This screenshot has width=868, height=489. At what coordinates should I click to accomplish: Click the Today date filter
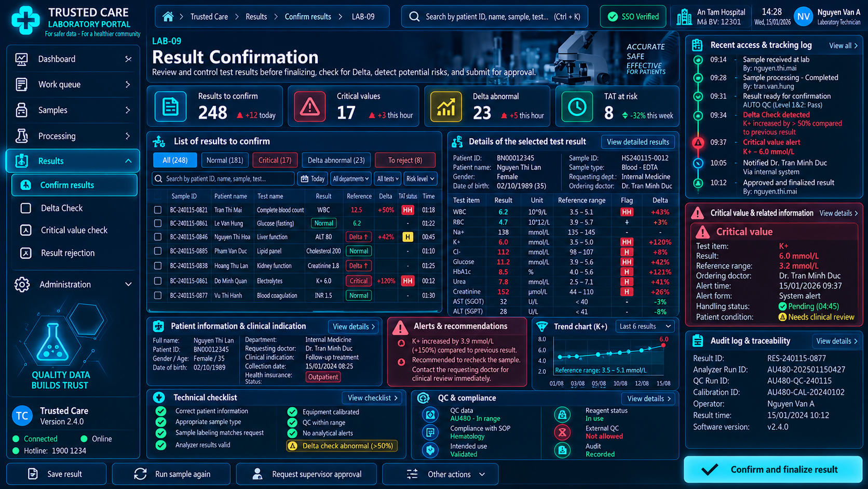pyautogui.click(x=313, y=179)
